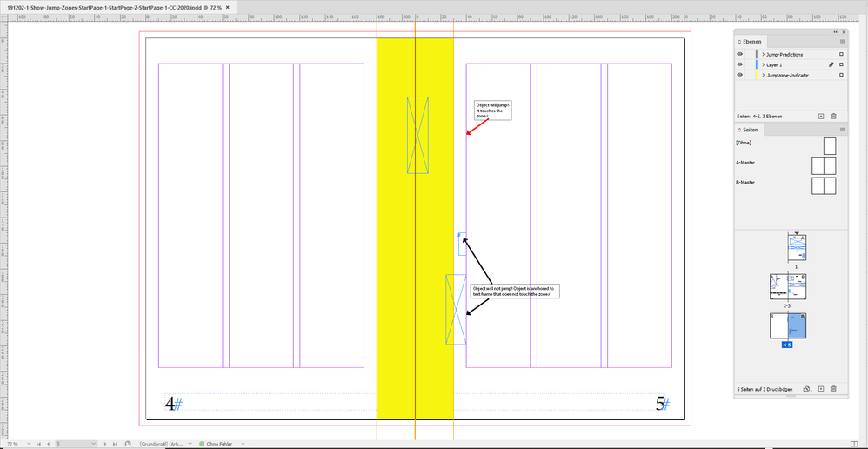Hide Layer 1 visibility eye
The image size is (868, 449).
739,64
